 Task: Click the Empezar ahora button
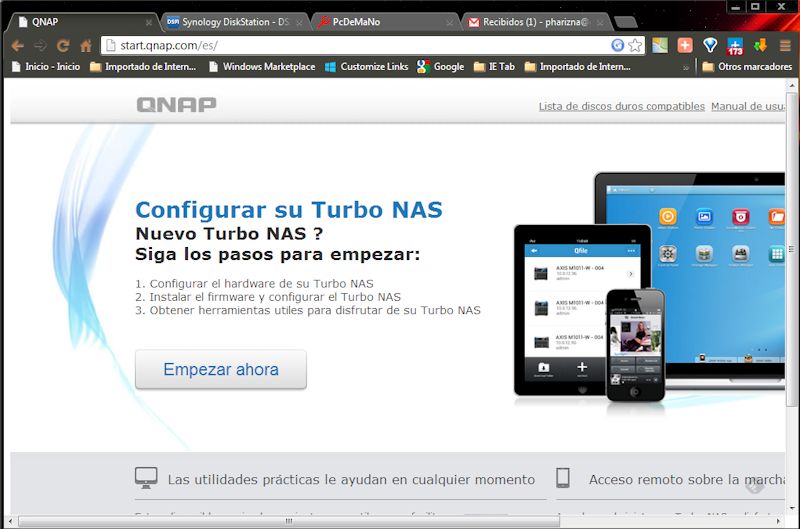tap(221, 369)
